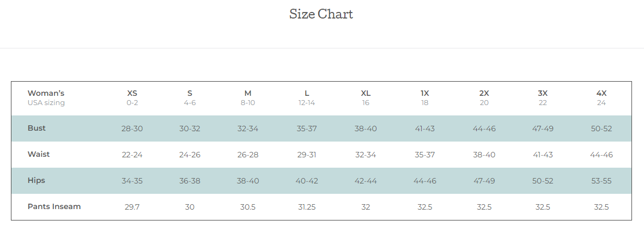Select hips measurement 36-38 for S

point(190,181)
